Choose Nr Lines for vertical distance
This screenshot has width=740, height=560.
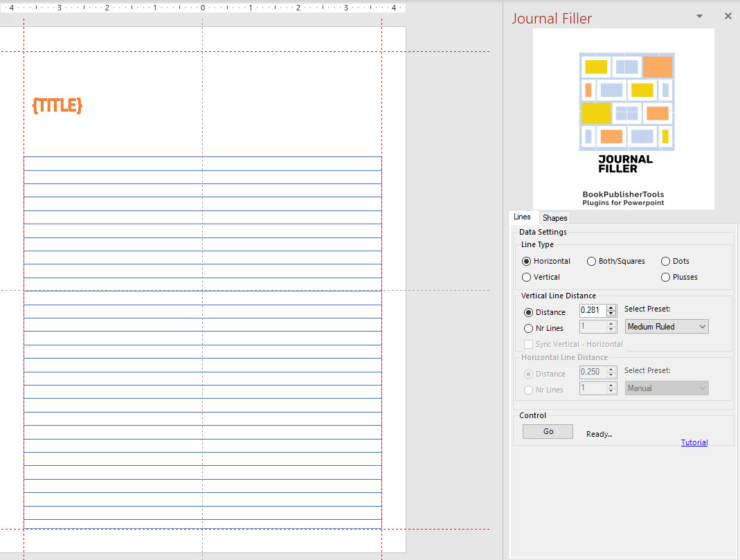[x=529, y=328]
